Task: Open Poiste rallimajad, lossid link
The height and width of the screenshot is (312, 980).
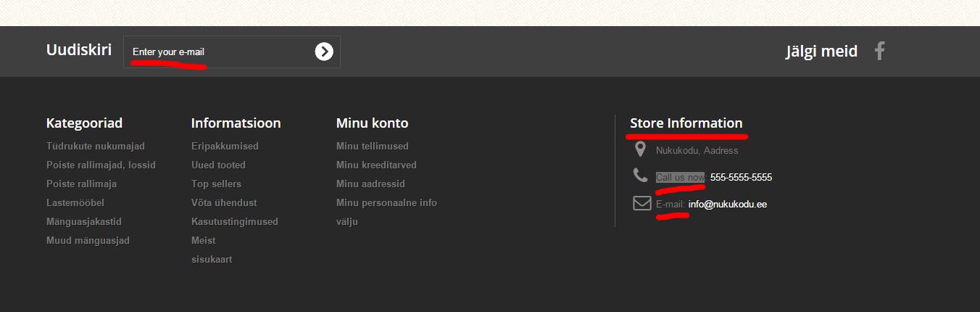Action: (x=101, y=165)
